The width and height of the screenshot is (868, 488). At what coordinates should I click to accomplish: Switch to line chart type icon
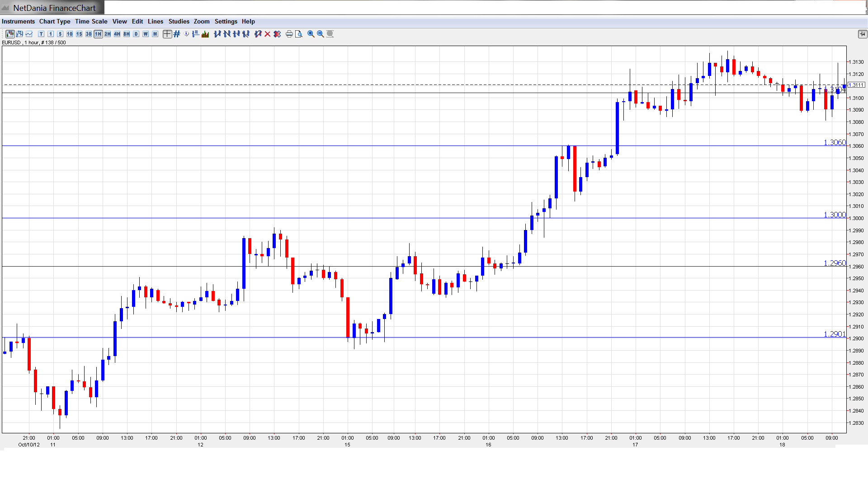[x=29, y=34]
